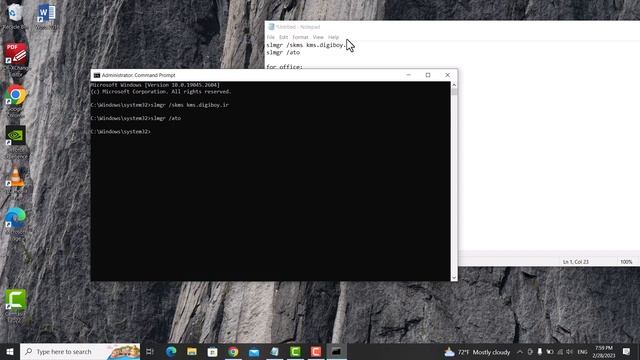Image resolution: width=640 pixels, height=360 pixels.
Task: Select Command Prompt on the taskbar
Action: tap(337, 351)
